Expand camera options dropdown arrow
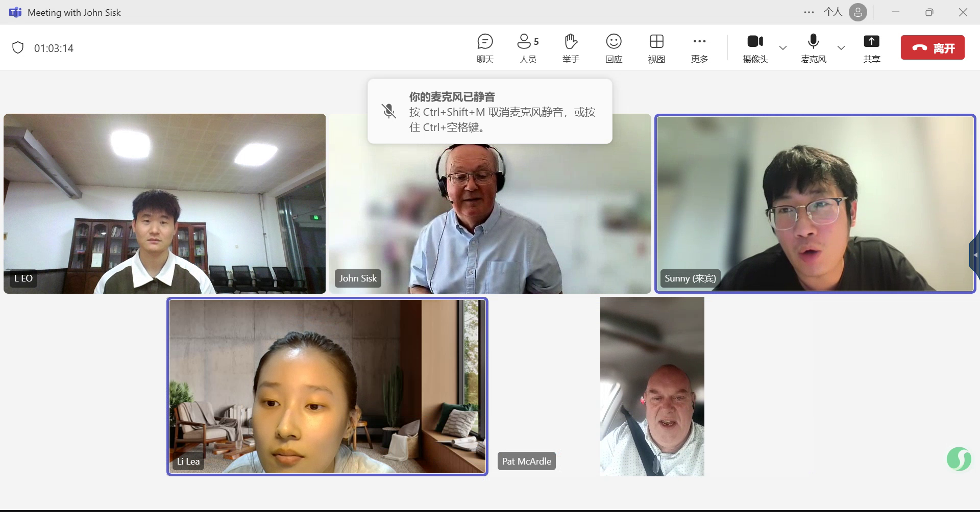The width and height of the screenshot is (980, 512). pos(783,48)
